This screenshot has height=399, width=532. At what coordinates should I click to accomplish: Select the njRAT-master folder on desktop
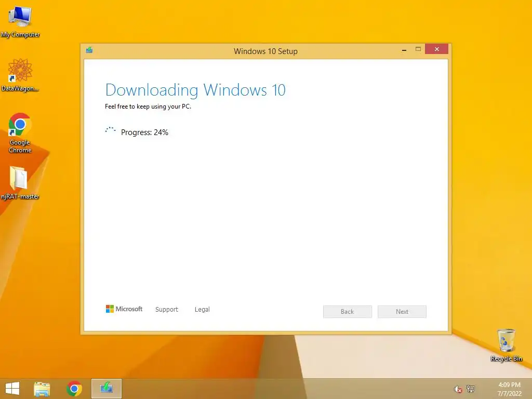[x=20, y=182]
